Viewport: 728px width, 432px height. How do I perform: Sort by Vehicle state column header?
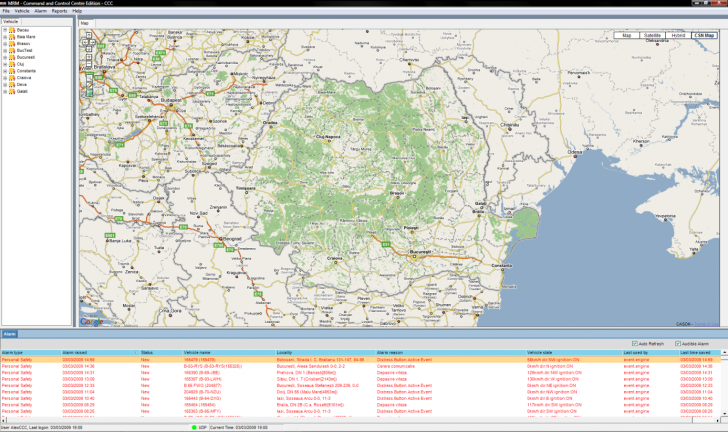(x=573, y=353)
